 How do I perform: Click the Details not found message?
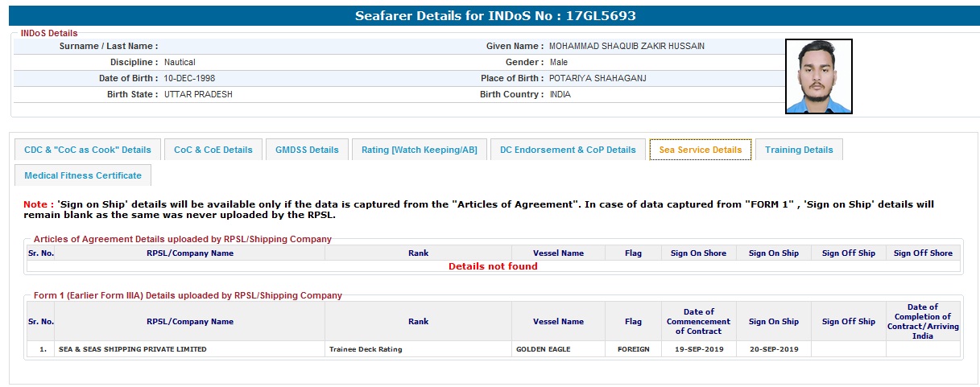493,266
